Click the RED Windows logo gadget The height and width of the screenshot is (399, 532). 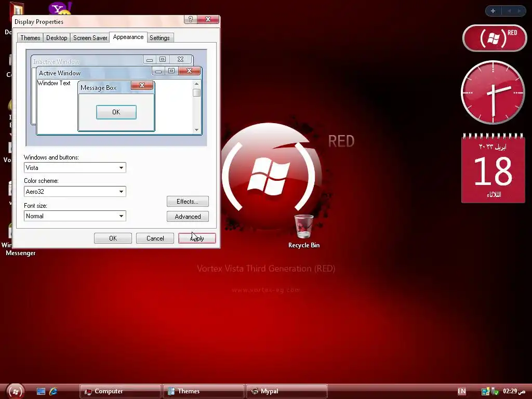tap(495, 38)
